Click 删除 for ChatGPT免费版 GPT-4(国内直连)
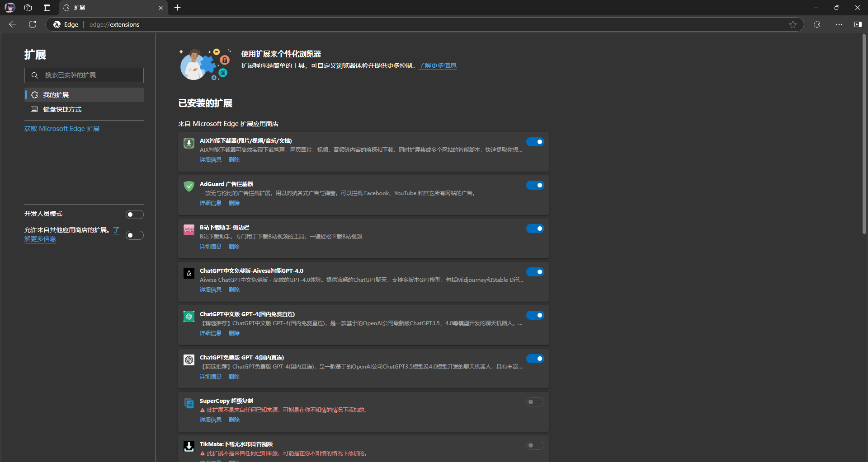Image resolution: width=868 pixels, height=462 pixels. [x=234, y=377]
